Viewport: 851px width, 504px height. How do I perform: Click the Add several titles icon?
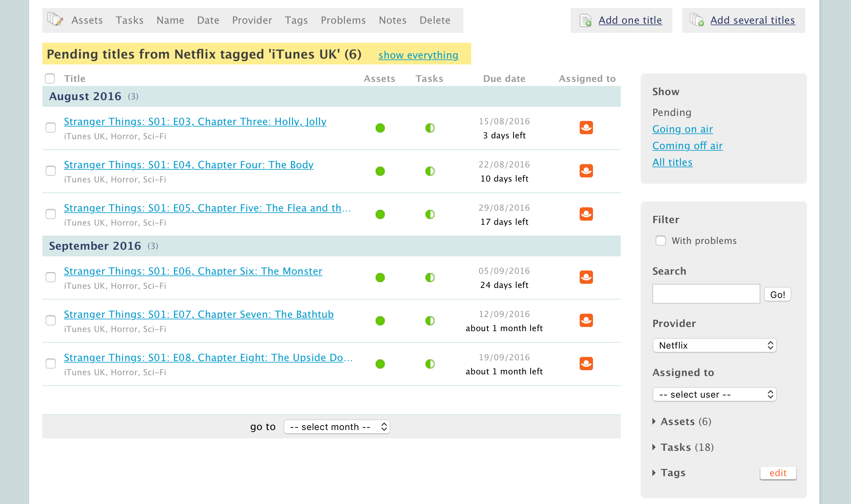click(697, 20)
